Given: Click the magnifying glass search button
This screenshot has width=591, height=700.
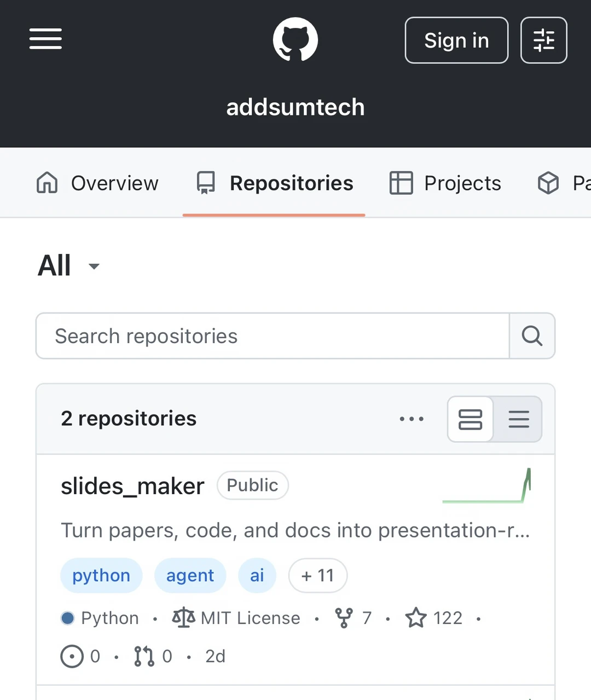Looking at the screenshot, I should click(532, 336).
